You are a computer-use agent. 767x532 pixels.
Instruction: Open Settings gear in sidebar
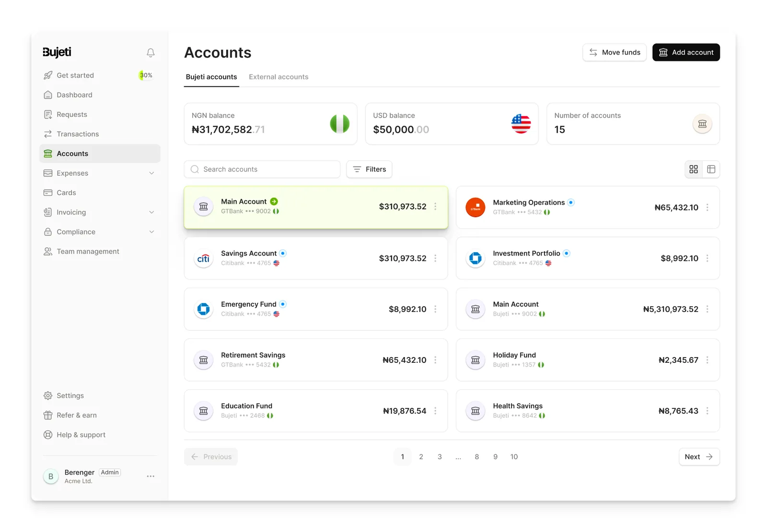click(48, 396)
